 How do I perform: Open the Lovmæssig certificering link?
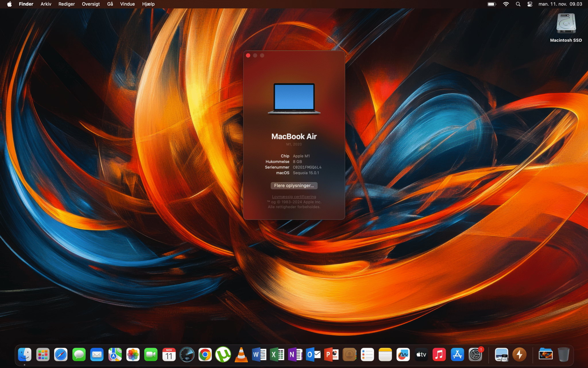tap(294, 197)
